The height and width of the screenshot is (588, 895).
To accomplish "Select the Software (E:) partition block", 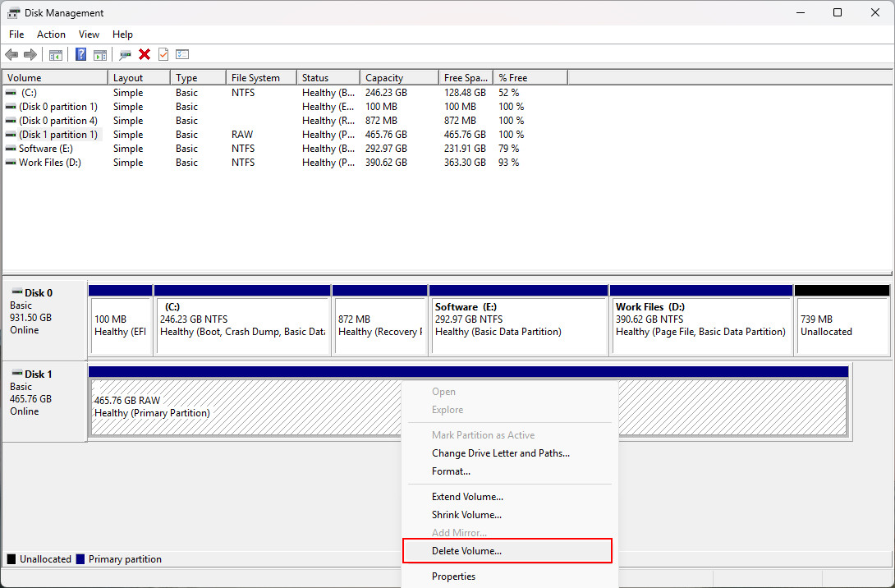I will pos(519,321).
